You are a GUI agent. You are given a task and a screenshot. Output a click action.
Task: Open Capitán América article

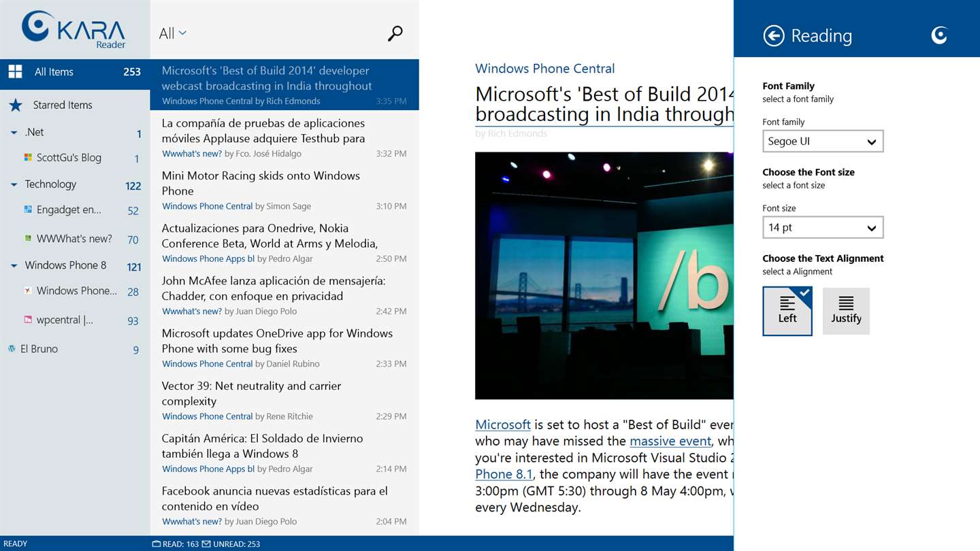(x=284, y=452)
